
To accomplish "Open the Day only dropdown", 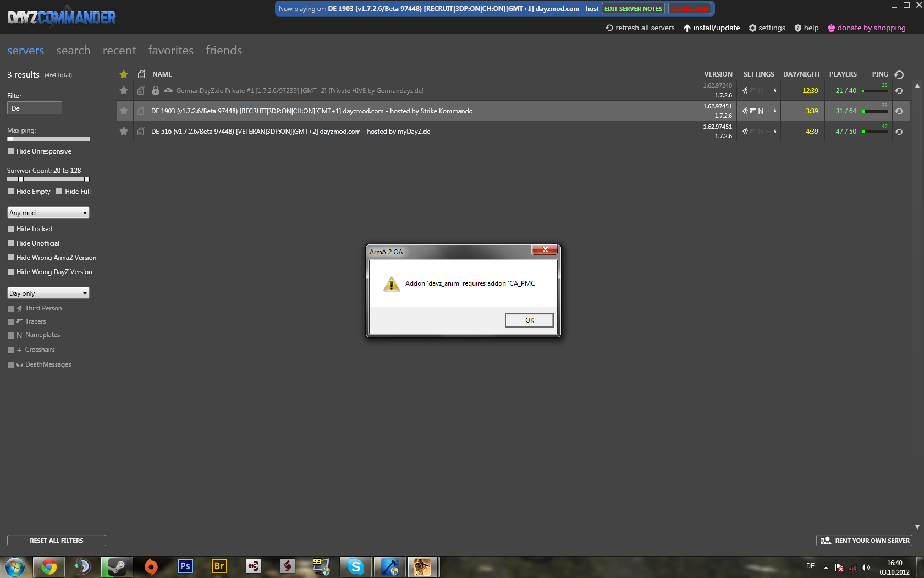I will 48,293.
